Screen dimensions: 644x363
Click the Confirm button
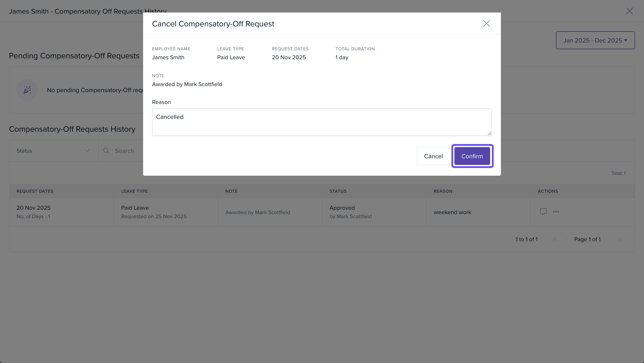[x=472, y=156]
